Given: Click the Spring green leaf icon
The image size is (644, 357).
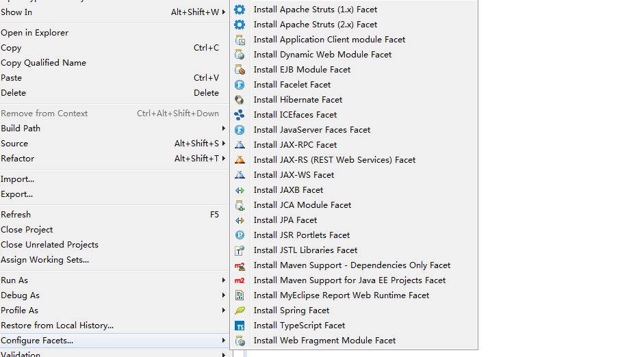Looking at the screenshot, I should 240,310.
